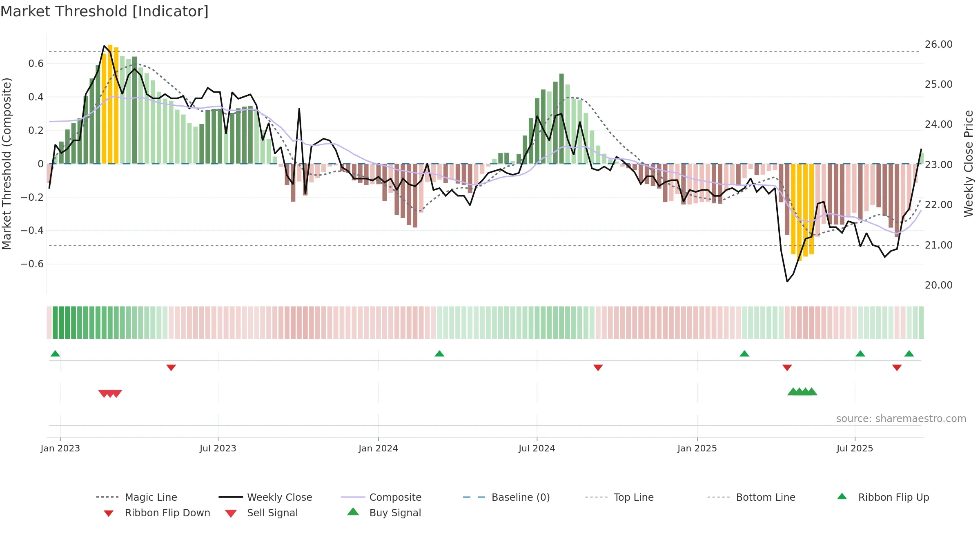Viewport: 980px width, 551px height.
Task: Click the Weekly Close legend entry
Action: click(265, 497)
